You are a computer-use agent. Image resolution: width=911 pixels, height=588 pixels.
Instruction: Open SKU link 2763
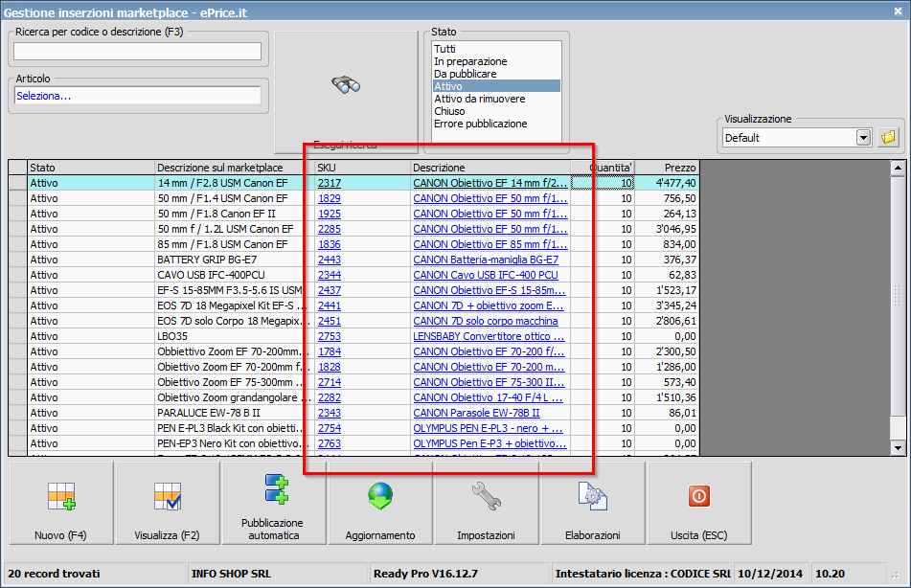330,443
